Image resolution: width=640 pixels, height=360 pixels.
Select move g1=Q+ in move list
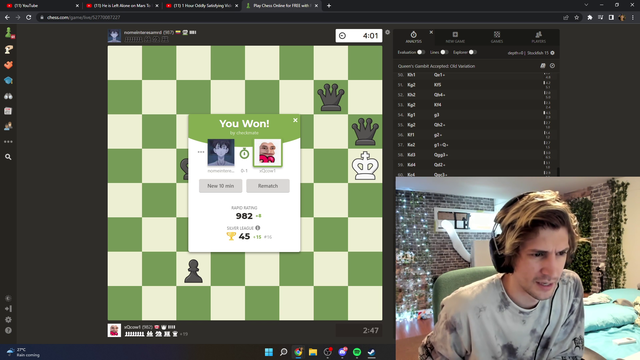click(x=441, y=145)
